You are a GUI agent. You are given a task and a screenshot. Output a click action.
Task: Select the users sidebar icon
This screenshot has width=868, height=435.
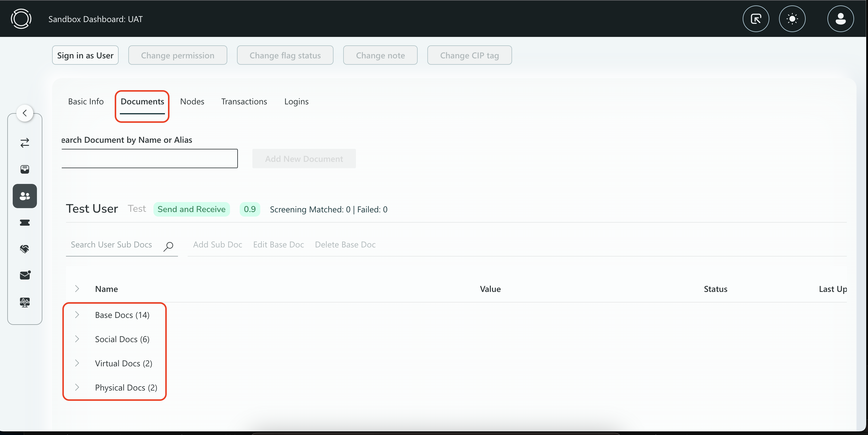[25, 196]
